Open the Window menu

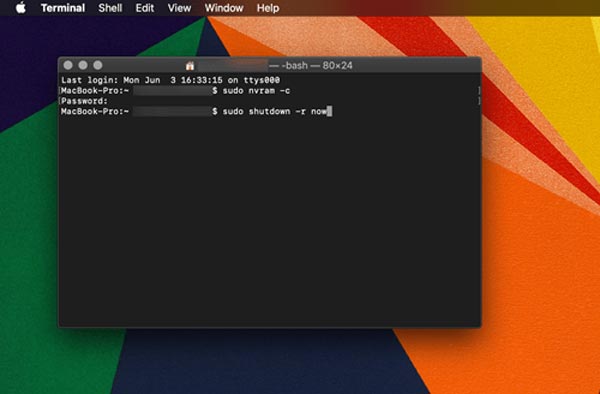[224, 8]
